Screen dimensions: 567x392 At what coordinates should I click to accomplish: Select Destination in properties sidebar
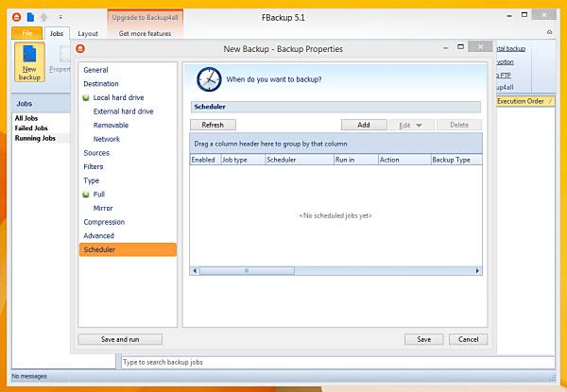coord(101,84)
